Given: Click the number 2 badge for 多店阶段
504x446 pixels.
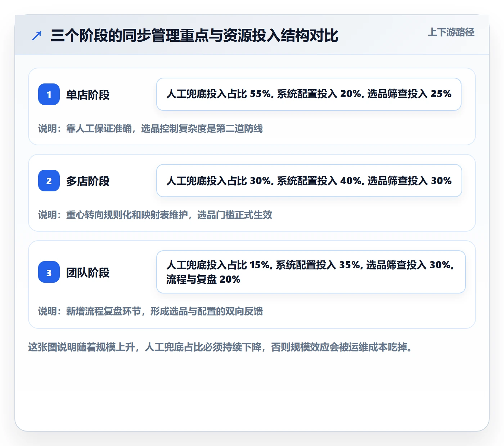Looking at the screenshot, I should tap(49, 181).
